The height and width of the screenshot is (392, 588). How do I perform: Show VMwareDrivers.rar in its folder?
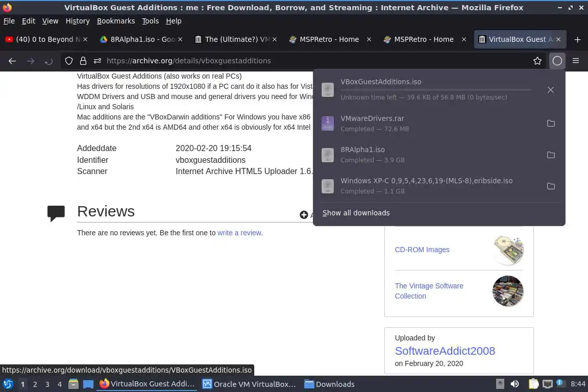click(551, 124)
